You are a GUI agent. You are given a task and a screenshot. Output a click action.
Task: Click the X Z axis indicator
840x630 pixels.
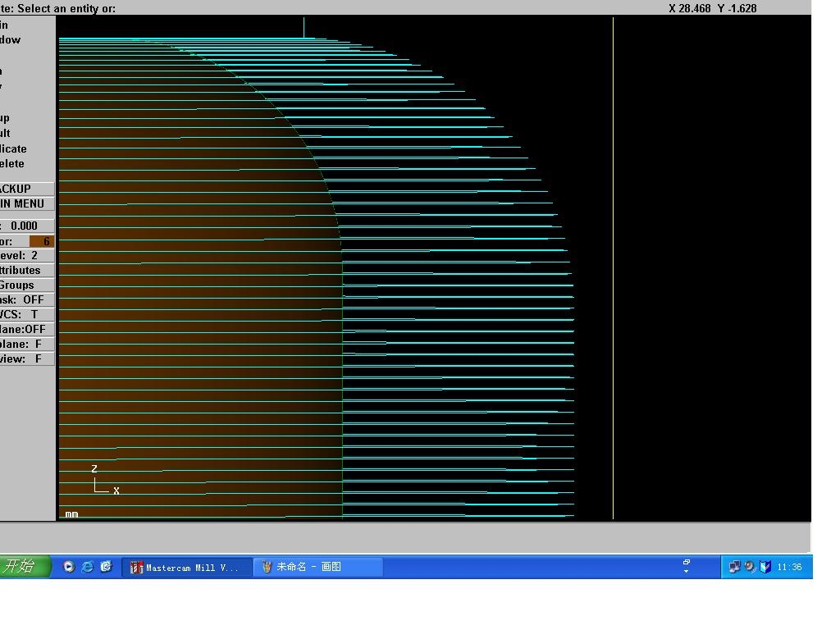(x=105, y=479)
